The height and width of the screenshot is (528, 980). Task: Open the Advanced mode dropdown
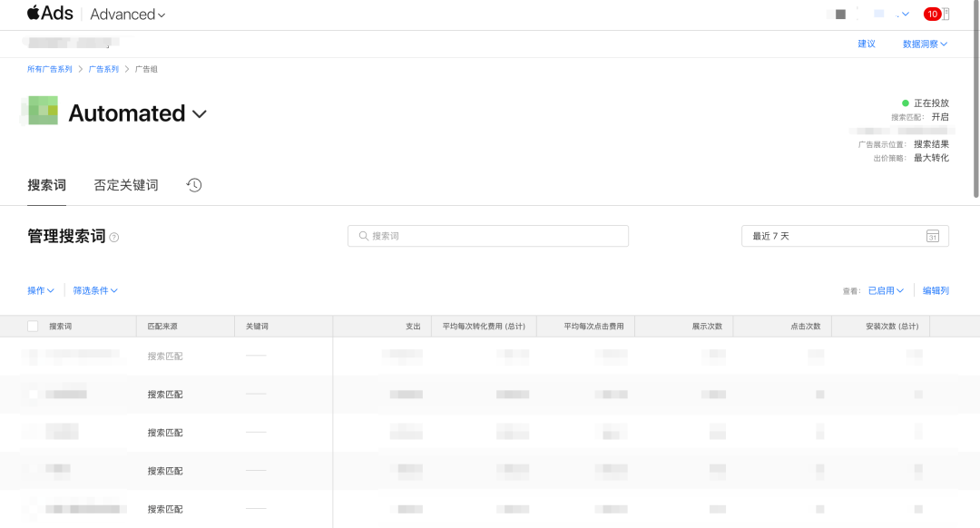tap(128, 15)
